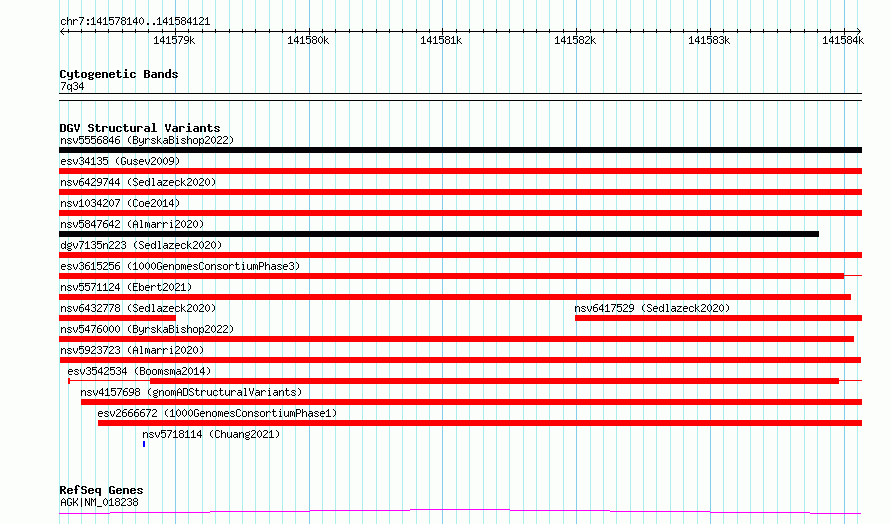Open nsv5847642 (Almarri2020) variant label
The height and width of the screenshot is (524, 890).
pos(132,224)
